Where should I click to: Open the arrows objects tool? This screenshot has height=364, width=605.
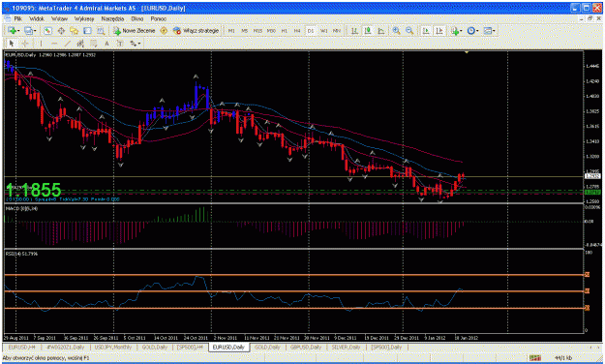[134, 44]
